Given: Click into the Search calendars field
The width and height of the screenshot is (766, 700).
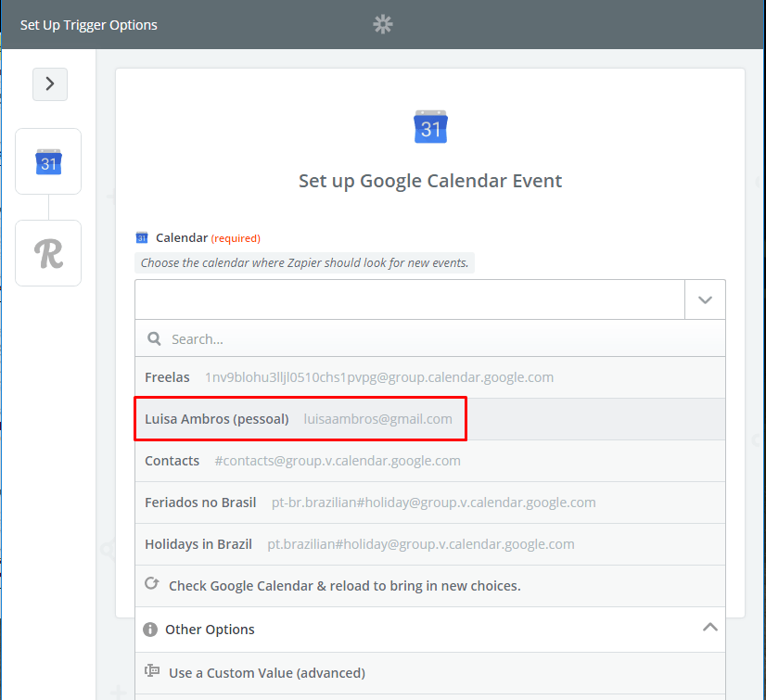Looking at the screenshot, I should 436,339.
